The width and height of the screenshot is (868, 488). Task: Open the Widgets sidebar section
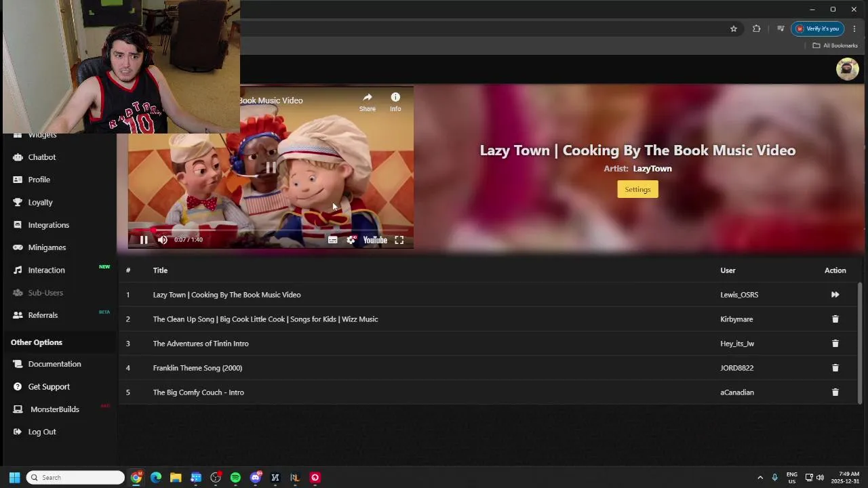[42, 135]
